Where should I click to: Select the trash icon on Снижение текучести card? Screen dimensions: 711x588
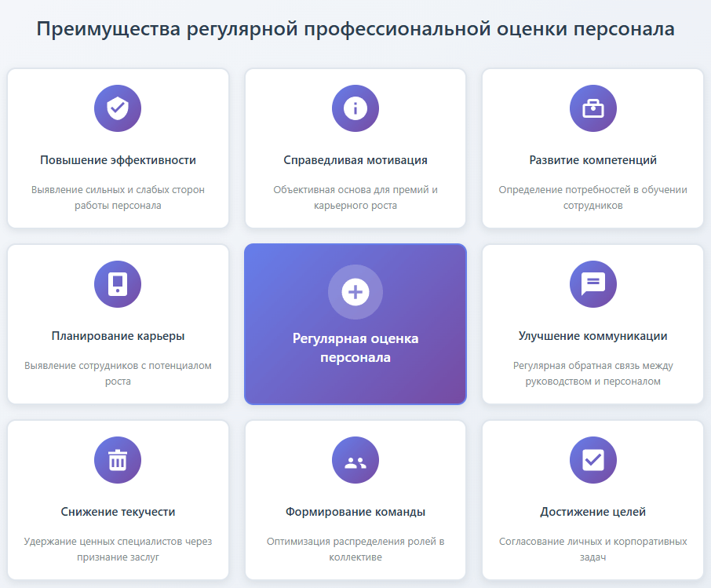click(117, 459)
